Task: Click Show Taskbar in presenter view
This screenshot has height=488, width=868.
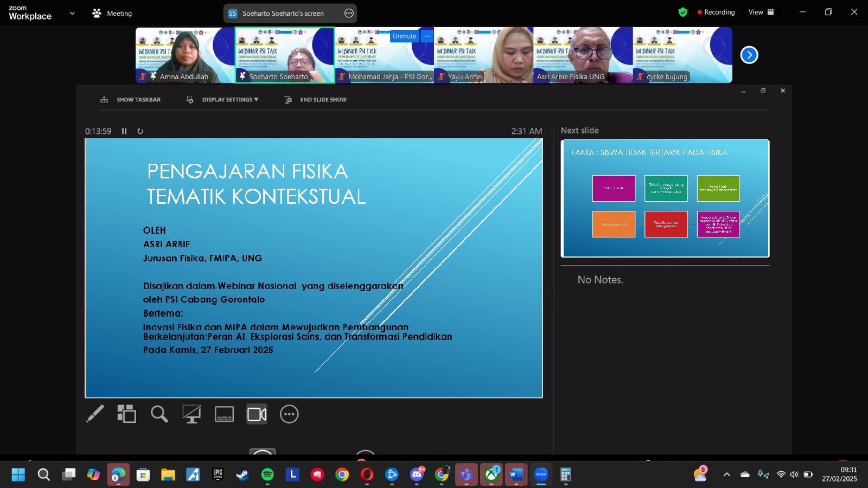Action: tap(132, 100)
